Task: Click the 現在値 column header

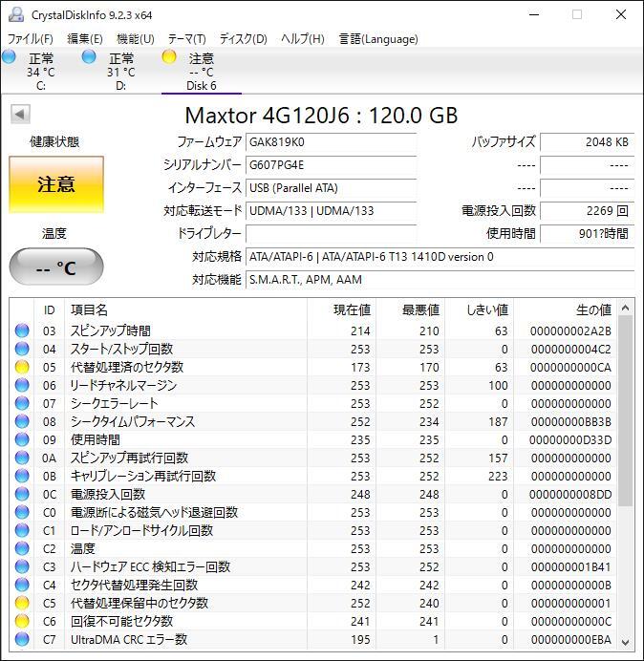Action: click(x=342, y=310)
